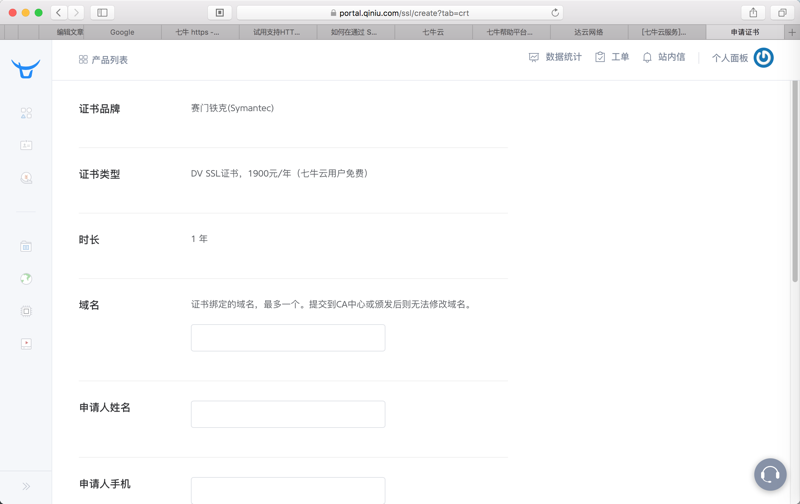Switch to [七牛云服务] tab
Viewport: 800px width, 504px height.
point(666,32)
